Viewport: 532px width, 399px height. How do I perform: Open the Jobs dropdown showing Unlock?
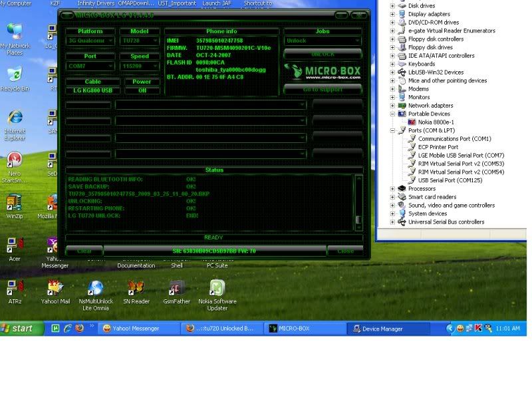click(323, 41)
